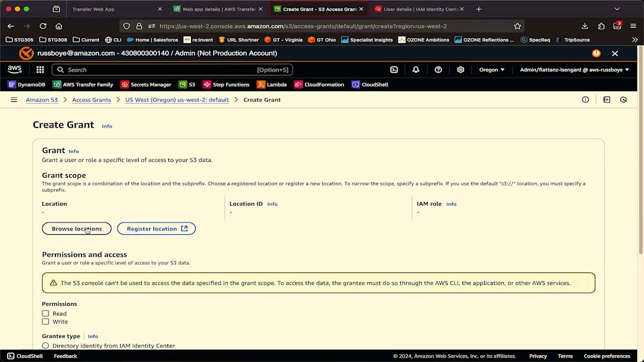Switch to User details IAM Identity Center tab
Screen dimensions: 644x362
click(419, 9)
